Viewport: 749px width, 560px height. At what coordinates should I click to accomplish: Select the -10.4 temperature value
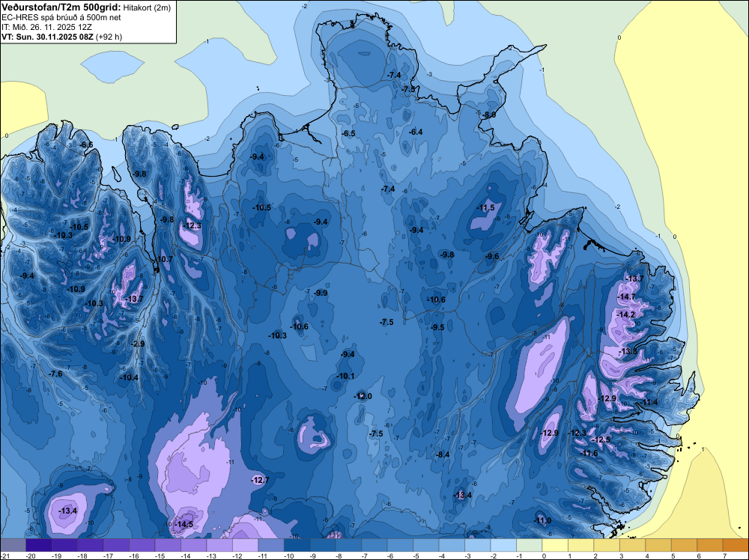[130, 377]
